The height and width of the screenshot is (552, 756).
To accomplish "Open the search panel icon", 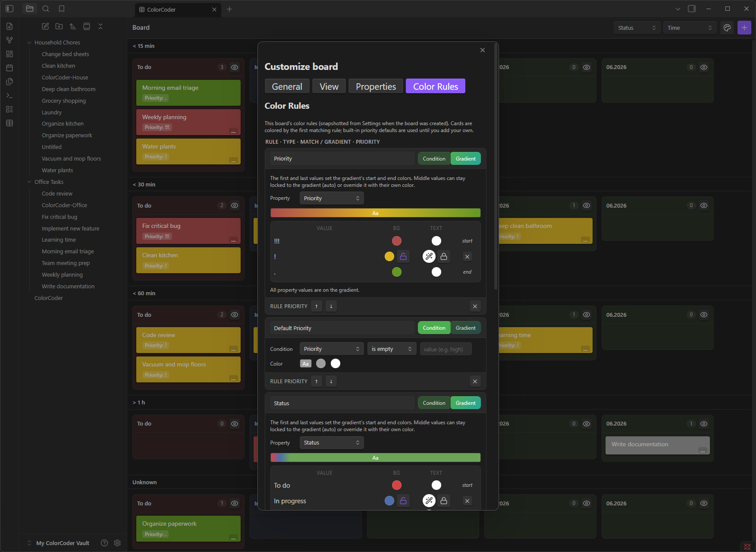I will [46, 9].
